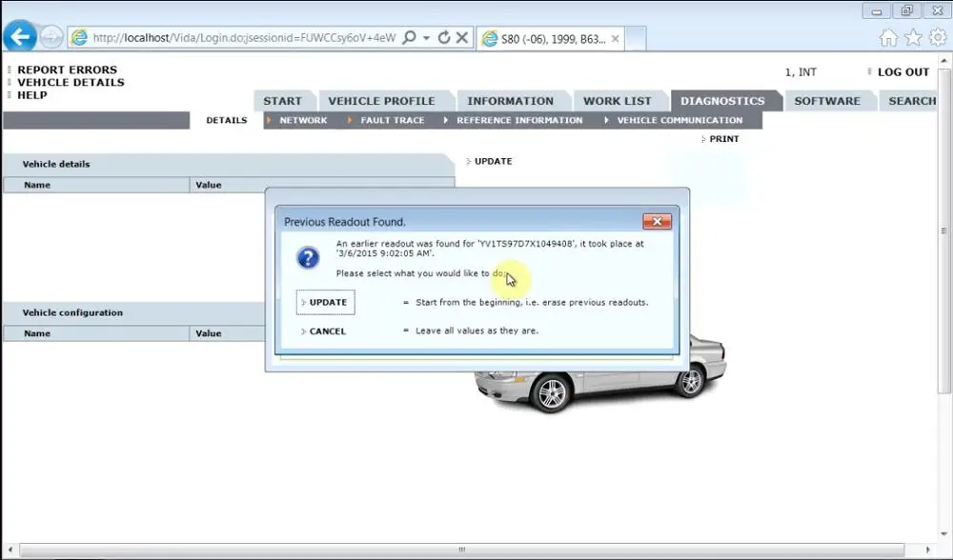Screen dimensions: 953x560
Task: Click the search magnifier in address bar
Action: coord(409,38)
